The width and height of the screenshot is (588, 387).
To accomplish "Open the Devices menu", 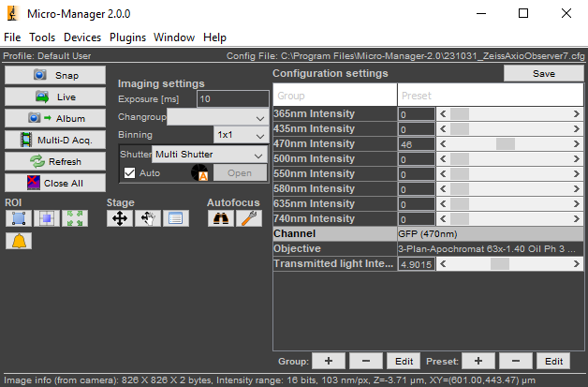I will click(x=82, y=37).
